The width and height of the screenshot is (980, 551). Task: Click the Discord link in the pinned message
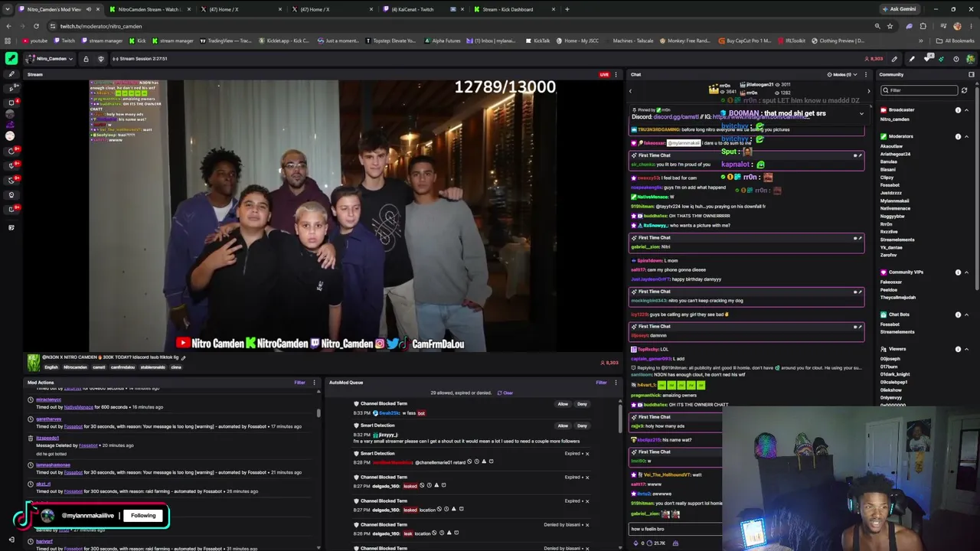tap(675, 117)
